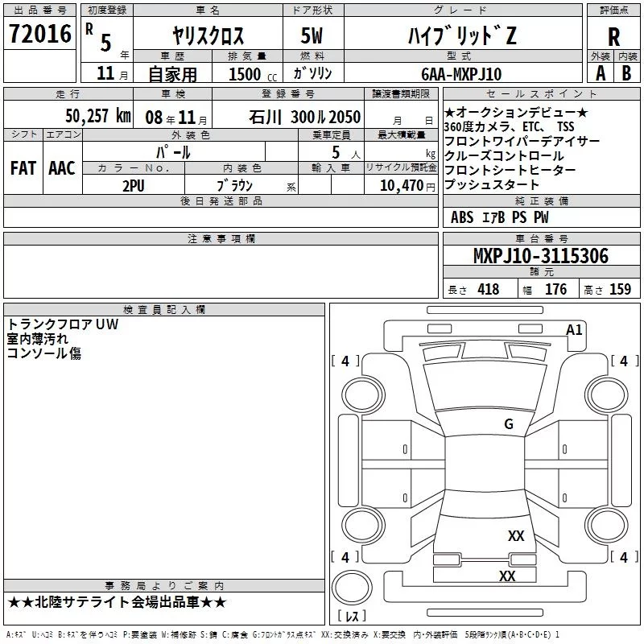This screenshot has height=644, width=644.
Task: Click model code 6AA-MXPJ10
Action: tap(461, 74)
